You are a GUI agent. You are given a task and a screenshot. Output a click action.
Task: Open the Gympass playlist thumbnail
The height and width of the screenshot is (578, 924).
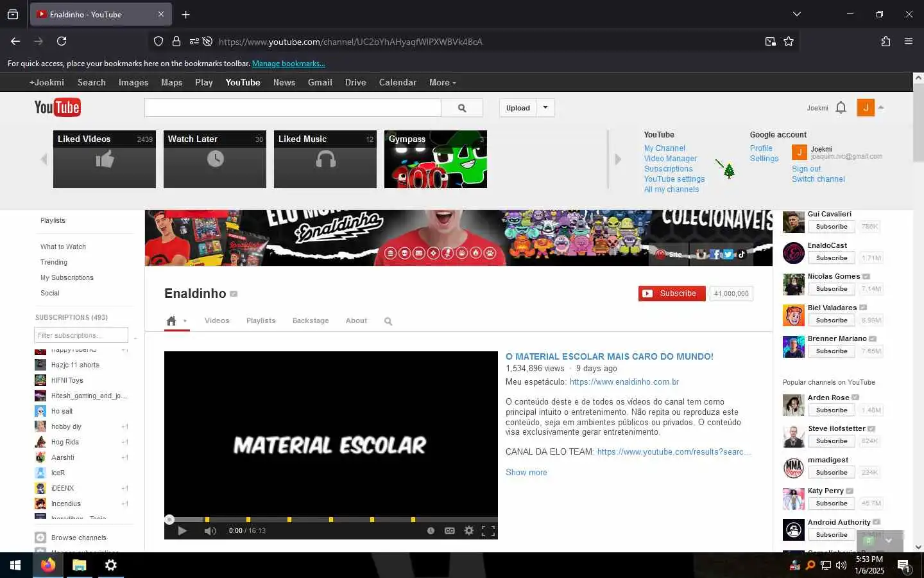tap(436, 159)
